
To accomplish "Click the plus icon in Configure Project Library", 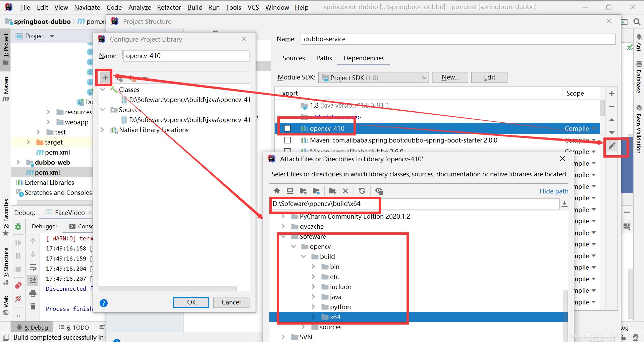I will pos(105,78).
